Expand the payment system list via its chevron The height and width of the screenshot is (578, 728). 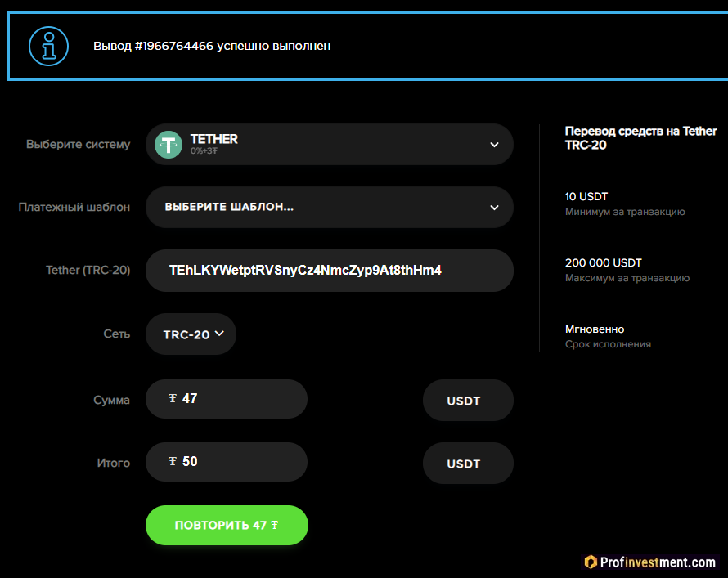[x=494, y=145]
